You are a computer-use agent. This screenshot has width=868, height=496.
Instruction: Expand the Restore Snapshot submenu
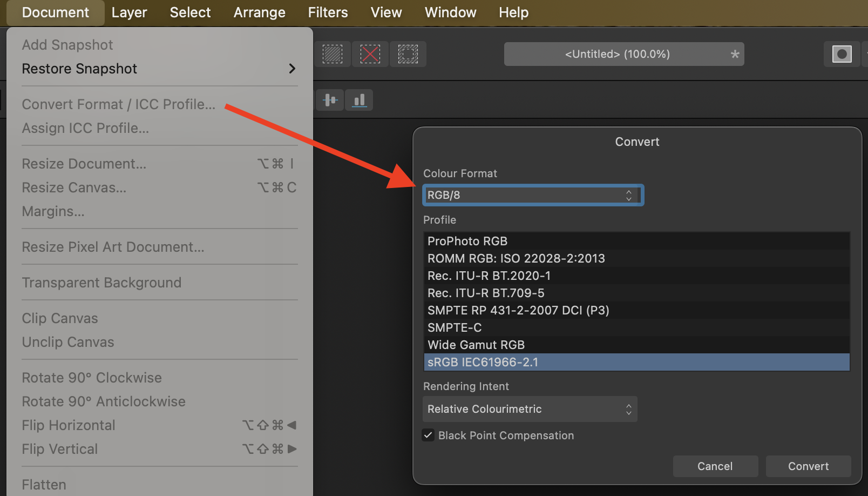click(x=79, y=69)
